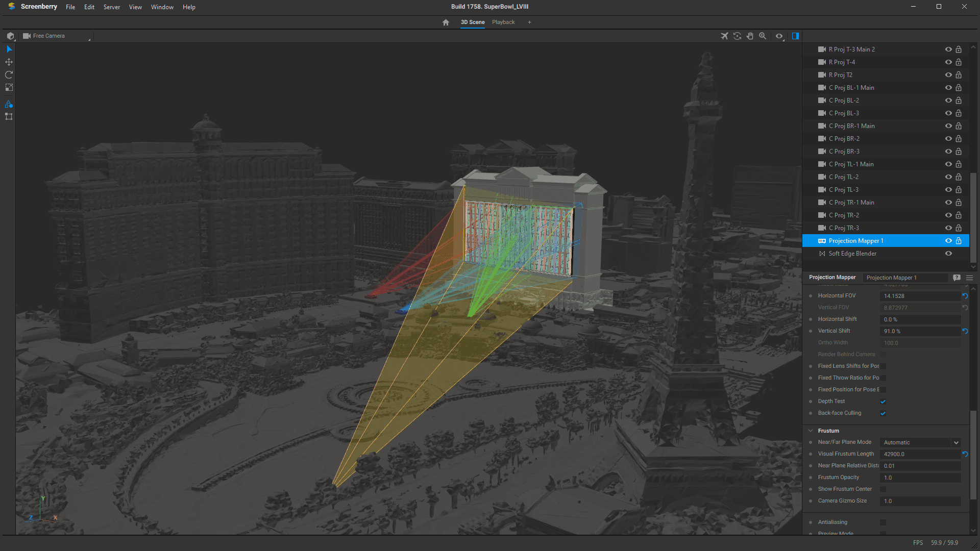The image size is (980, 551).
Task: Reset the Vertical Shift value
Action: pos(965,331)
